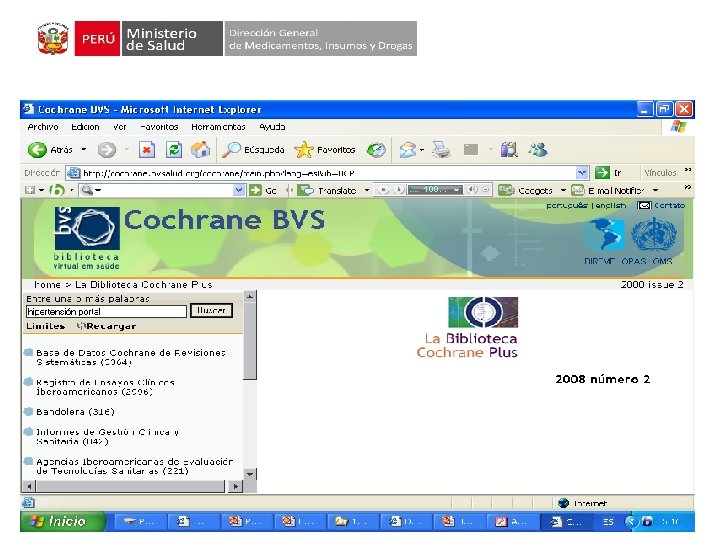This screenshot has width=720, height=540.
Task: Click the english language link
Action: (610, 205)
